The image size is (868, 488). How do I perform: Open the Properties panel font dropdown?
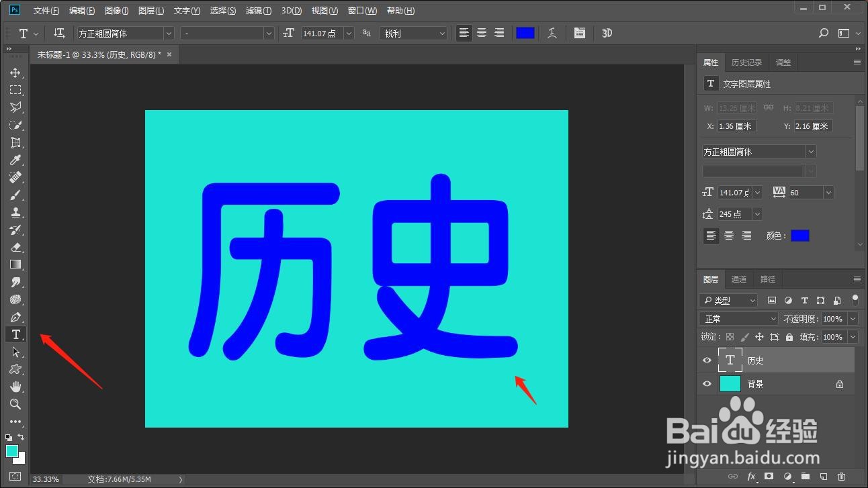[811, 152]
